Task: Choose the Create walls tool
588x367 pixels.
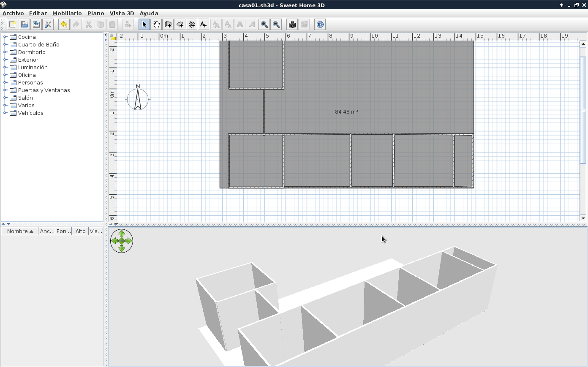Action: pyautogui.click(x=168, y=24)
